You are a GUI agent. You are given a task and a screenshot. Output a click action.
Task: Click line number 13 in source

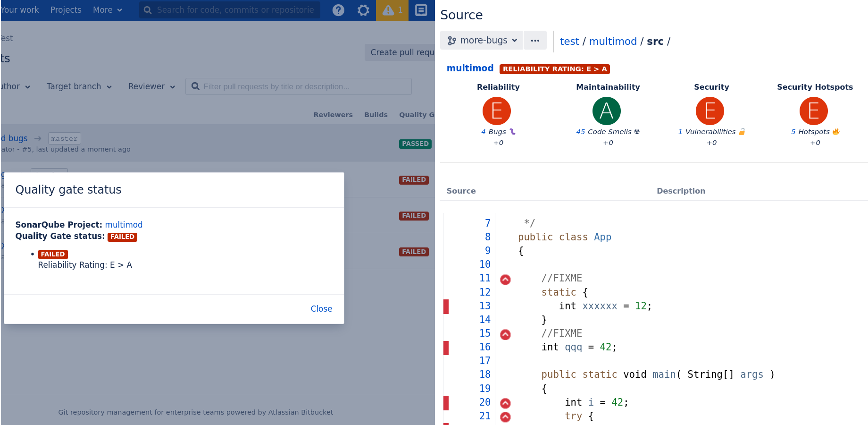point(485,306)
